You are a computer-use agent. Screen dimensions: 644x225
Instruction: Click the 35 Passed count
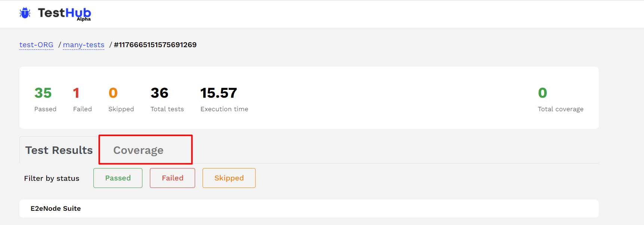[x=43, y=93]
